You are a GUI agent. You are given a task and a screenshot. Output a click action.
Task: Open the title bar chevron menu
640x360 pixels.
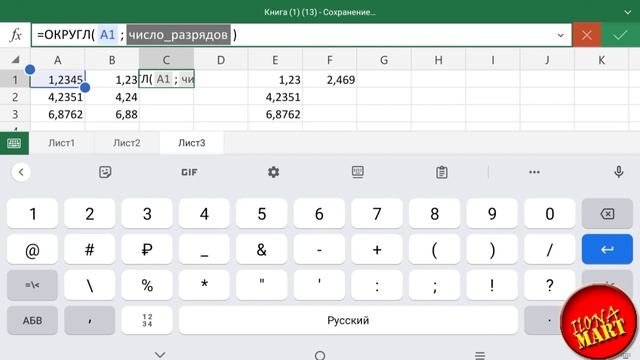[x=628, y=12]
